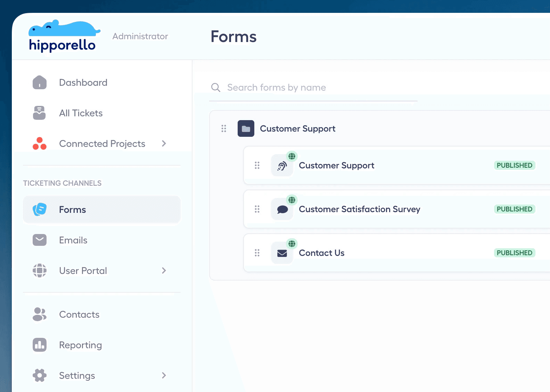550x392 pixels.
Task: Click the Contact Us envelope icon
Action: pyautogui.click(x=282, y=253)
